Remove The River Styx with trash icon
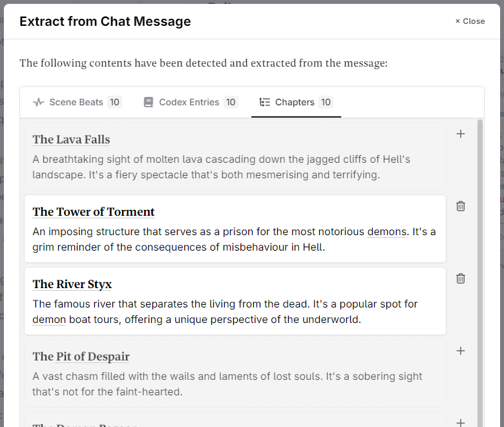Viewport: 504px width, 427px height. tap(461, 278)
